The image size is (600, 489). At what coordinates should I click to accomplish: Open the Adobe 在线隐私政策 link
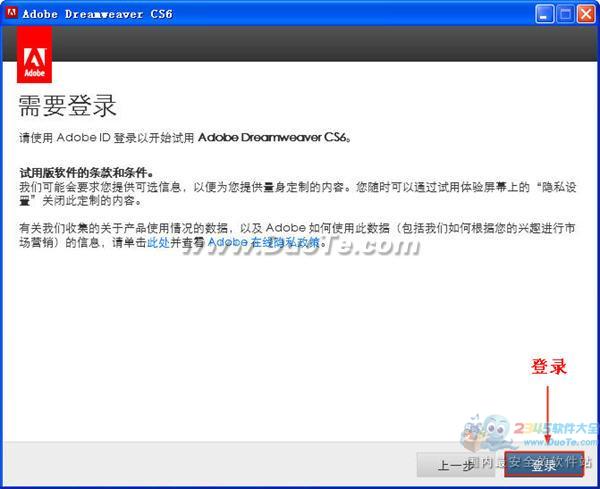(x=263, y=242)
